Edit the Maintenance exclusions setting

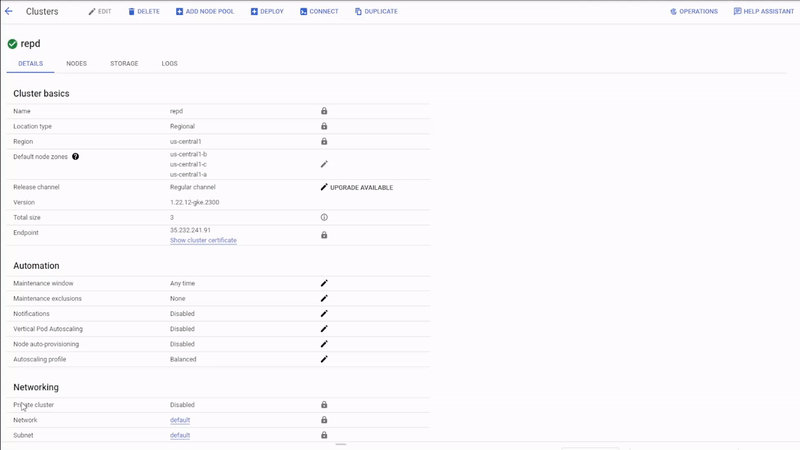pyautogui.click(x=324, y=298)
